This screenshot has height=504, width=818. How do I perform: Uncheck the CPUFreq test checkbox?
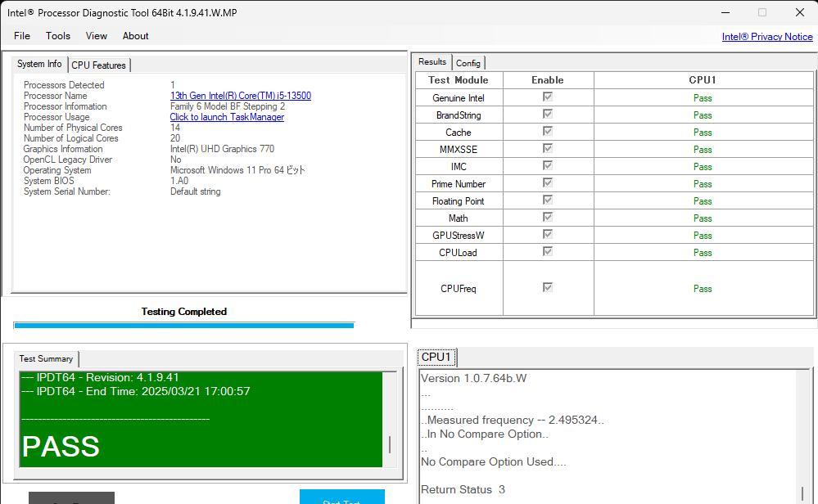[x=547, y=288]
